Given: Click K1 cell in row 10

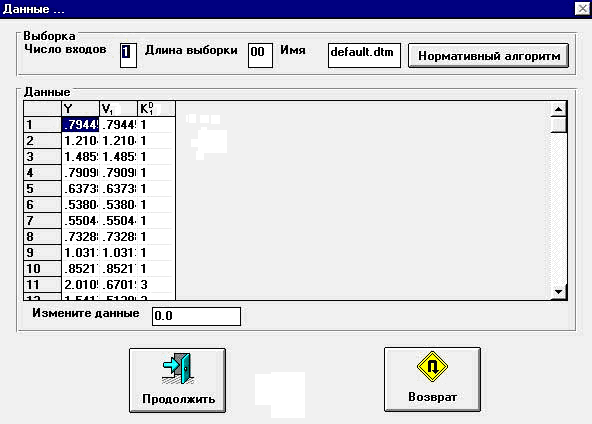Looking at the screenshot, I should tap(156, 268).
